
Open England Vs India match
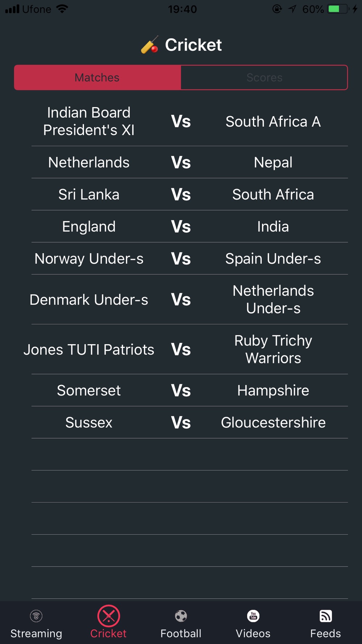click(181, 226)
